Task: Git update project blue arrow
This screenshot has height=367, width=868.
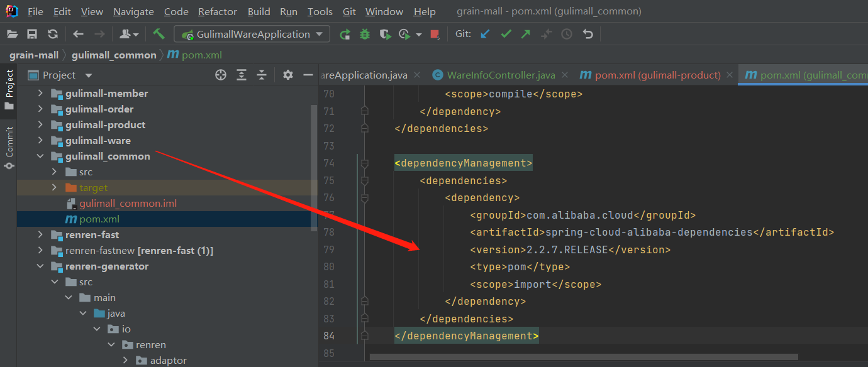Action: (x=485, y=34)
